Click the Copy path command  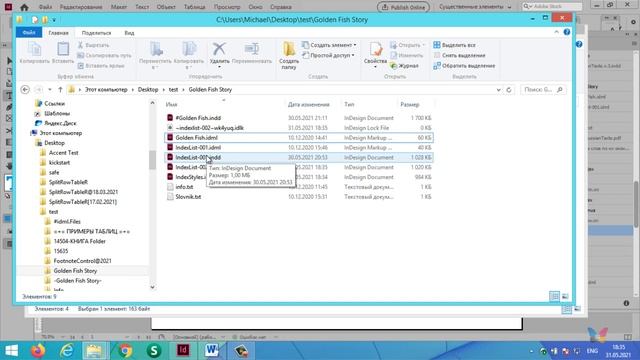pos(104,56)
